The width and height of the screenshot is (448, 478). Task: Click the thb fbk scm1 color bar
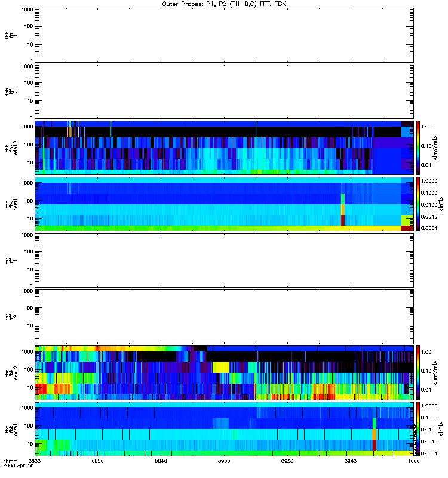point(418,204)
